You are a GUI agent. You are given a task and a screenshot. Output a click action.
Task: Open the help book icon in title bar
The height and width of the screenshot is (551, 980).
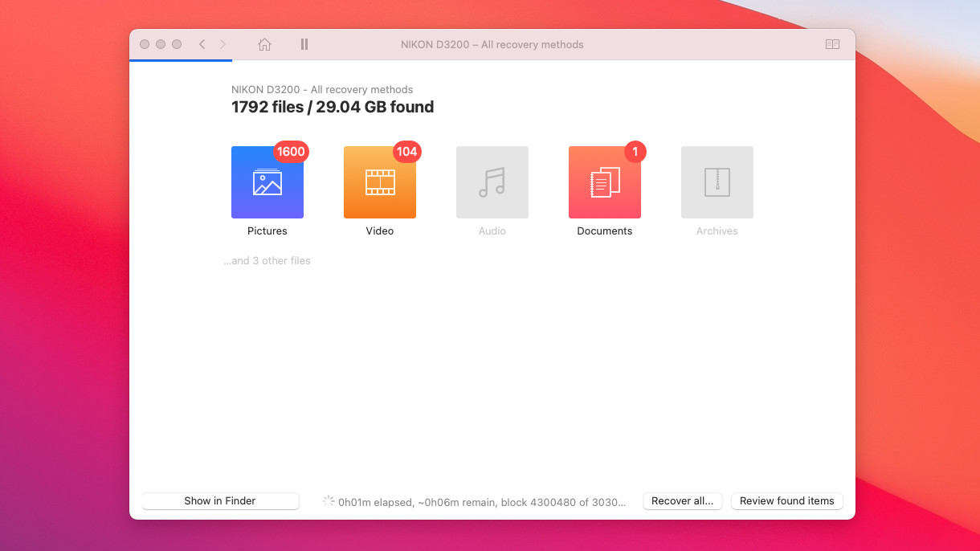coord(832,44)
